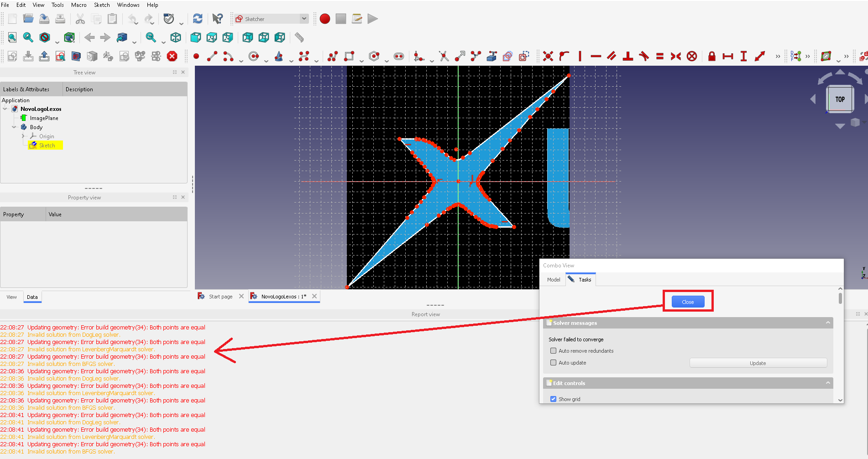The image size is (868, 459).
Task: Switch to the Model tab
Action: (x=553, y=279)
